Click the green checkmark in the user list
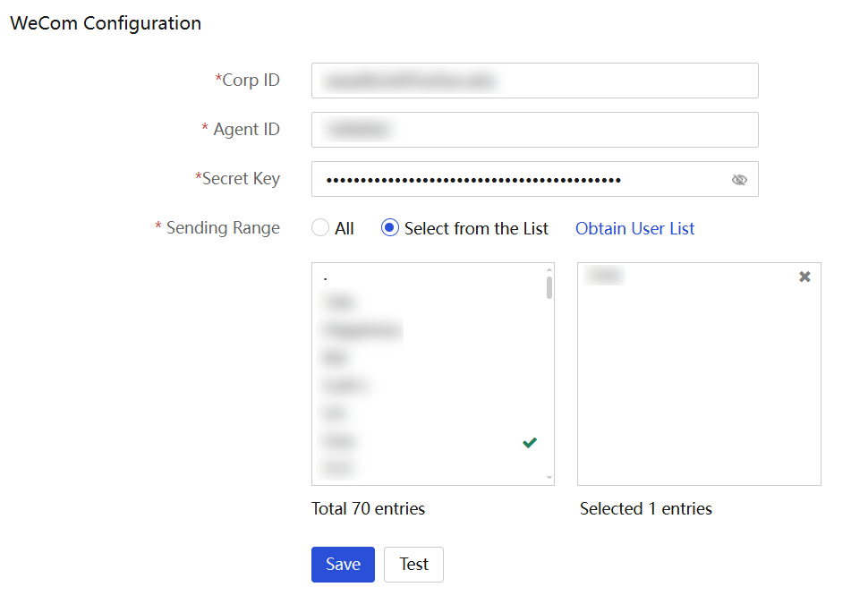This screenshot has width=868, height=604. [x=530, y=442]
